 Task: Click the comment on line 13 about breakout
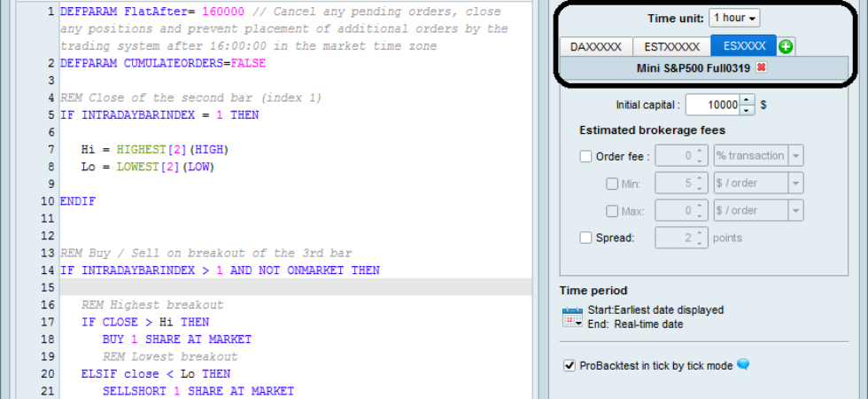(x=205, y=254)
